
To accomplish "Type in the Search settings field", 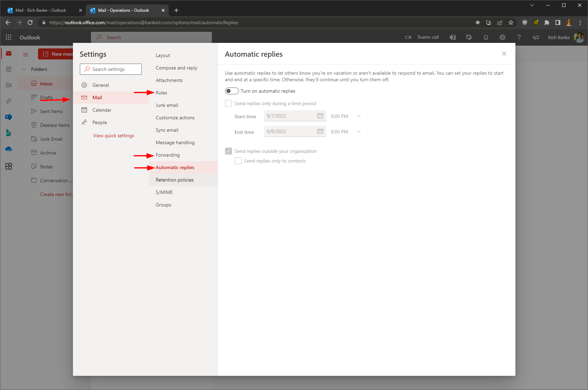I will (111, 69).
